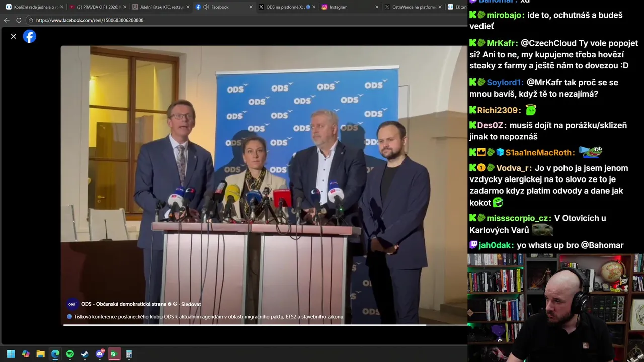Image resolution: width=644 pixels, height=362 pixels.
Task: Click the ODS profile avatar under the video
Action: 72,304
